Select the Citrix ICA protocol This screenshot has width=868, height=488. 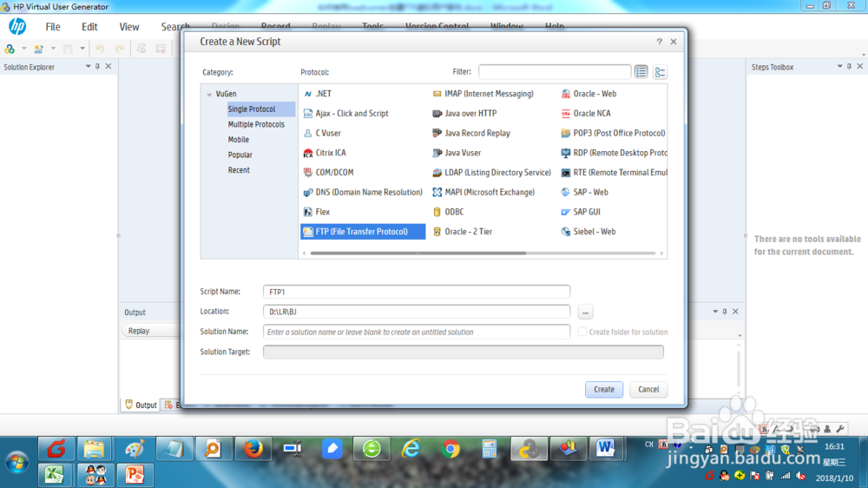click(x=325, y=153)
